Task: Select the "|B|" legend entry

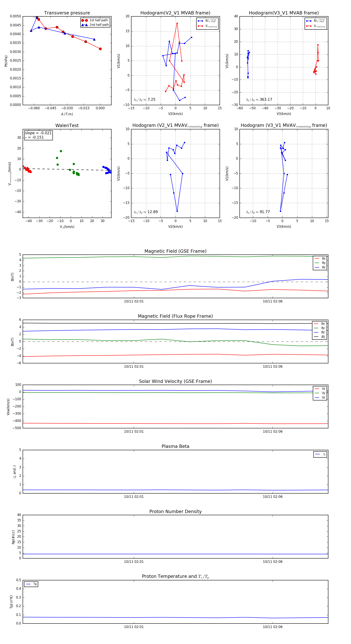Action: click(320, 337)
